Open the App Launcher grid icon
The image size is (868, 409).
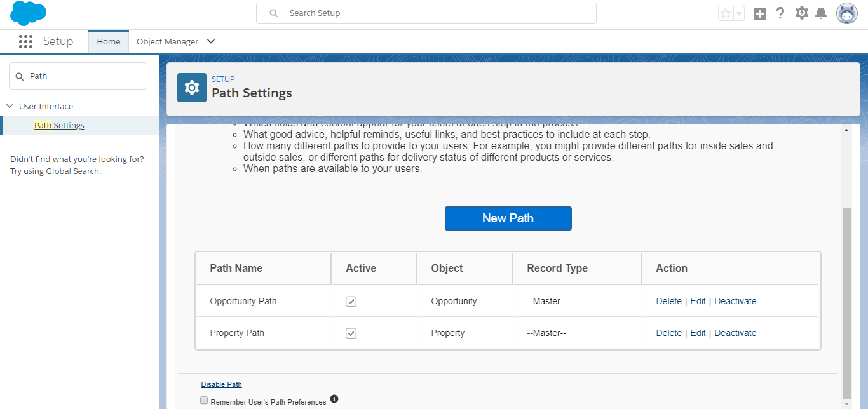(x=25, y=42)
